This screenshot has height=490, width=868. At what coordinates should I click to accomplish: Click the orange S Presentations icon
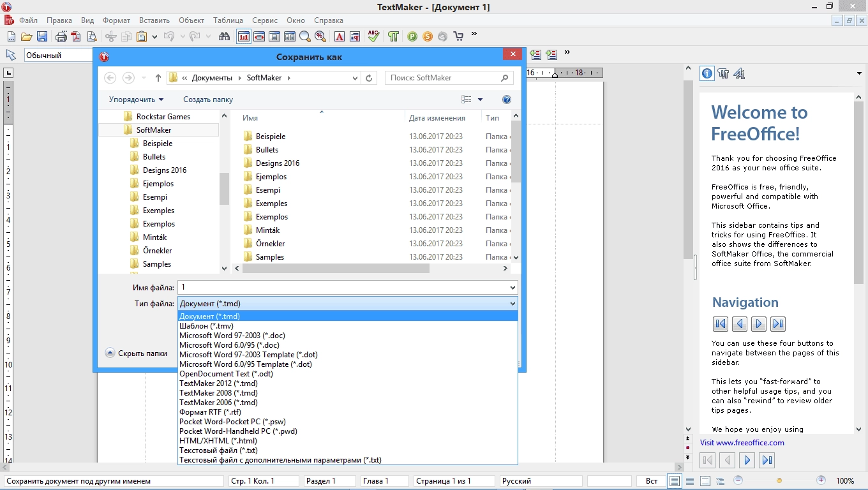[x=428, y=36]
